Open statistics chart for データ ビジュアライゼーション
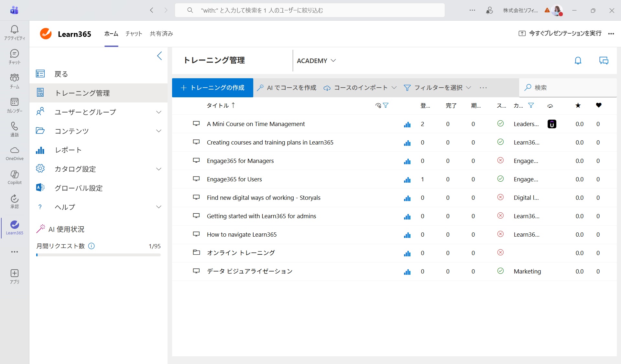 (407, 272)
